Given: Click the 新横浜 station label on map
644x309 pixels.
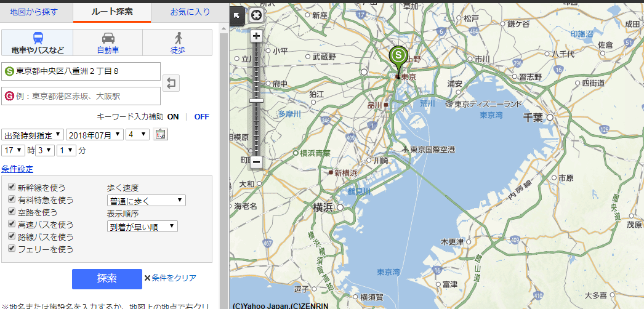Looking at the screenshot, I should [x=346, y=173].
